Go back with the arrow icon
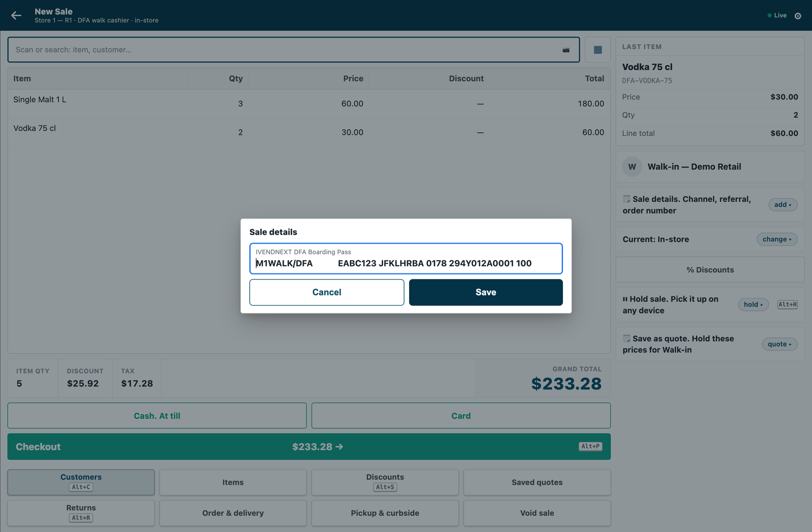The width and height of the screenshot is (812, 532). [x=16, y=15]
